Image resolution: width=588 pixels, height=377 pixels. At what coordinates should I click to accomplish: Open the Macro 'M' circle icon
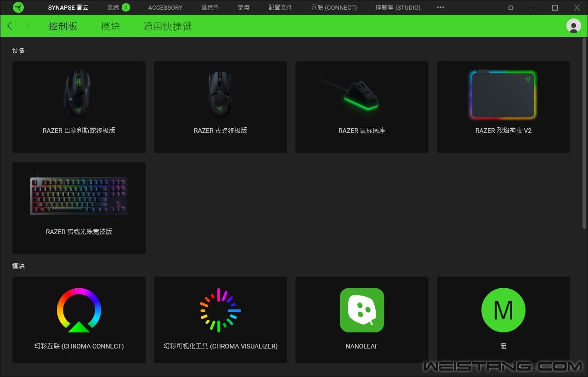pos(503,310)
